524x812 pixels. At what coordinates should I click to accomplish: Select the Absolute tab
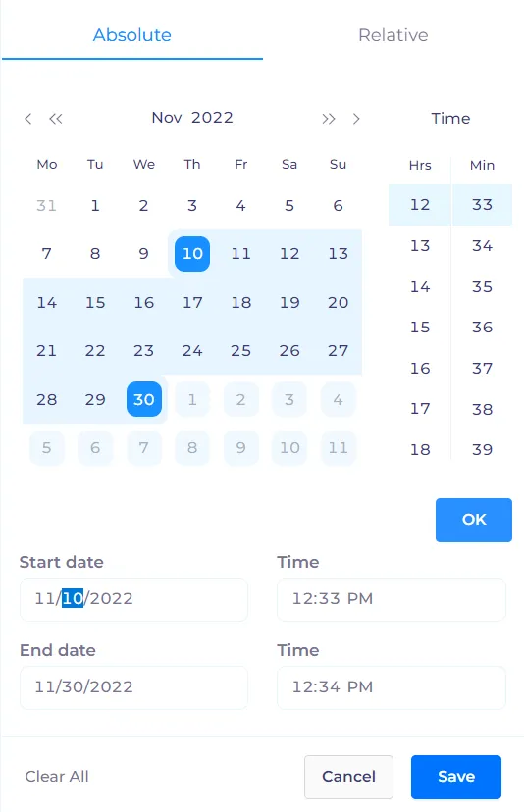tap(132, 35)
